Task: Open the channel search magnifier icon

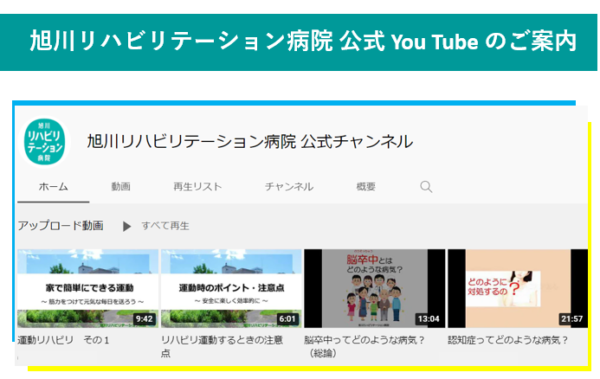Action: (426, 186)
